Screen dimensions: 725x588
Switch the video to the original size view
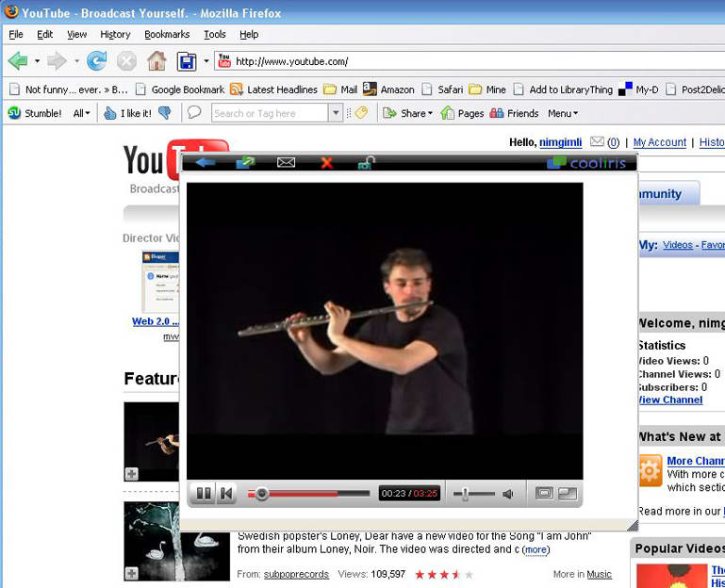(x=544, y=493)
